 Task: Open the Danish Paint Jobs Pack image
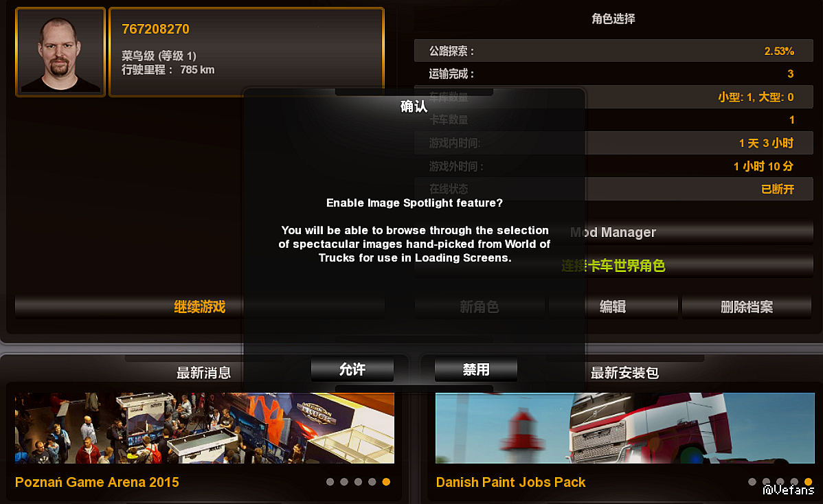[624, 428]
